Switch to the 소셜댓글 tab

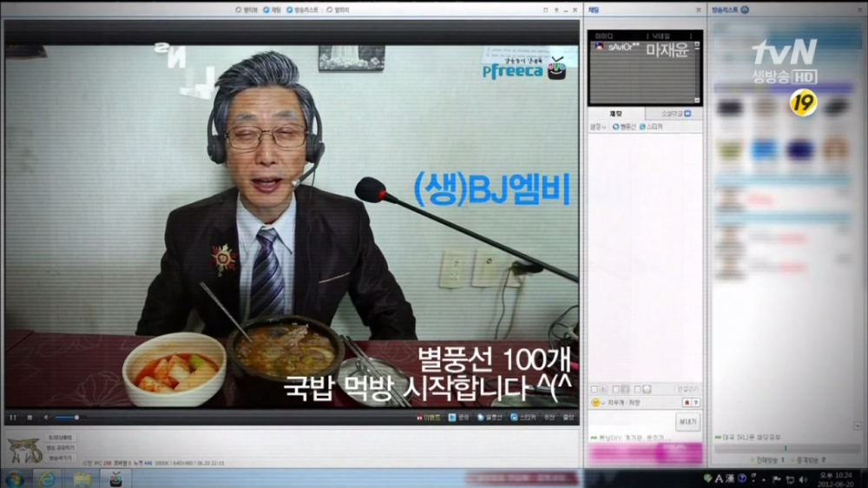(x=675, y=114)
